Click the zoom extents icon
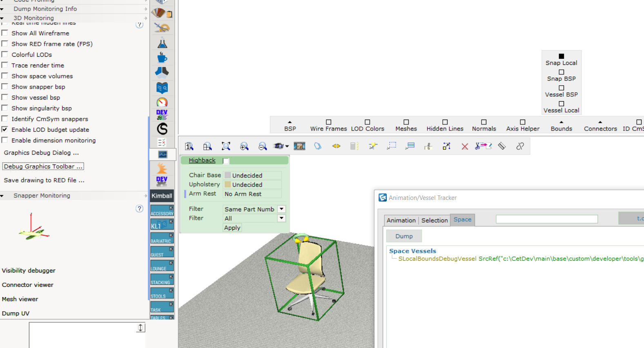 click(x=226, y=146)
